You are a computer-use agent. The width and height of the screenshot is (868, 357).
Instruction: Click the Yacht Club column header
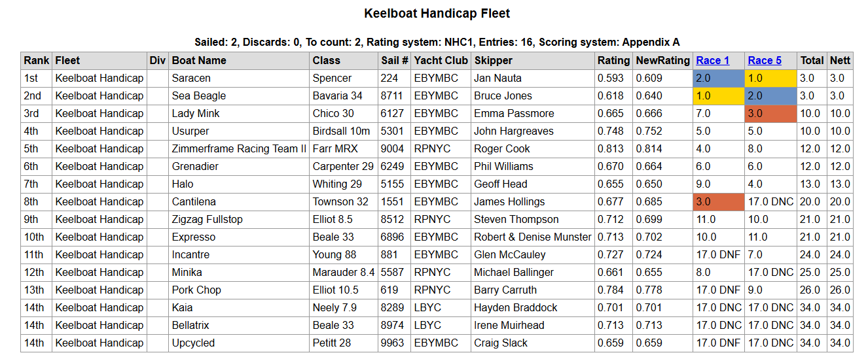click(x=441, y=60)
